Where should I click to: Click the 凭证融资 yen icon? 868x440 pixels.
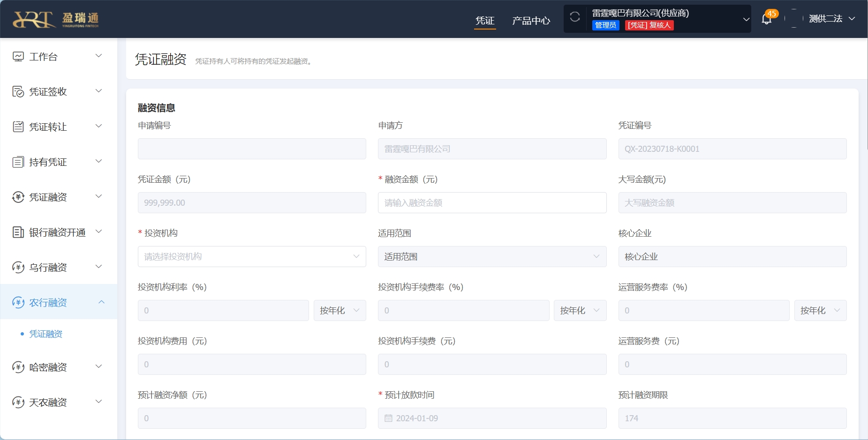(18, 197)
